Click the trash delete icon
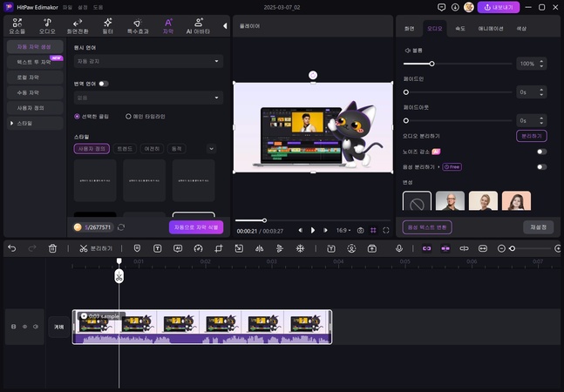 52,248
